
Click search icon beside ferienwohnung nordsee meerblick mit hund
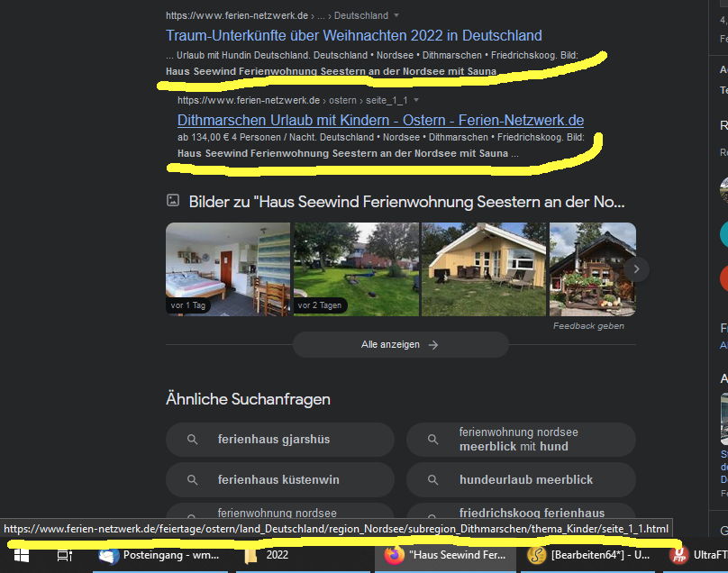pyautogui.click(x=432, y=440)
